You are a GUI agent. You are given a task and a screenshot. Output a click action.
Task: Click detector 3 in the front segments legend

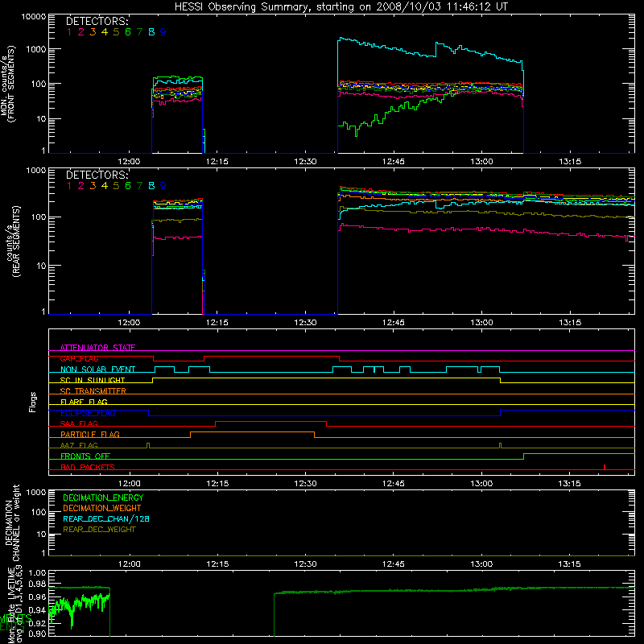pyautogui.click(x=93, y=32)
